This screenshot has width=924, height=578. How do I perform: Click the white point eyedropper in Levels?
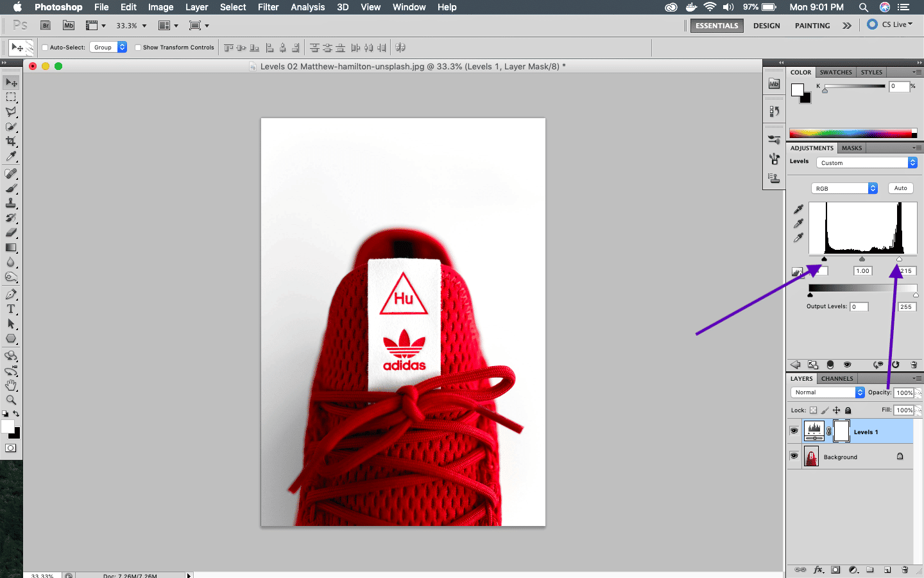[x=798, y=238]
